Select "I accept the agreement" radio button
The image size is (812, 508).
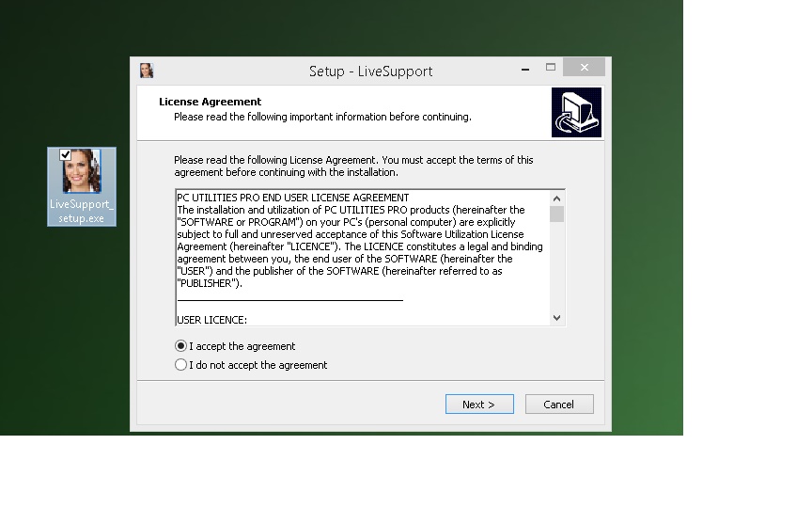(x=181, y=346)
